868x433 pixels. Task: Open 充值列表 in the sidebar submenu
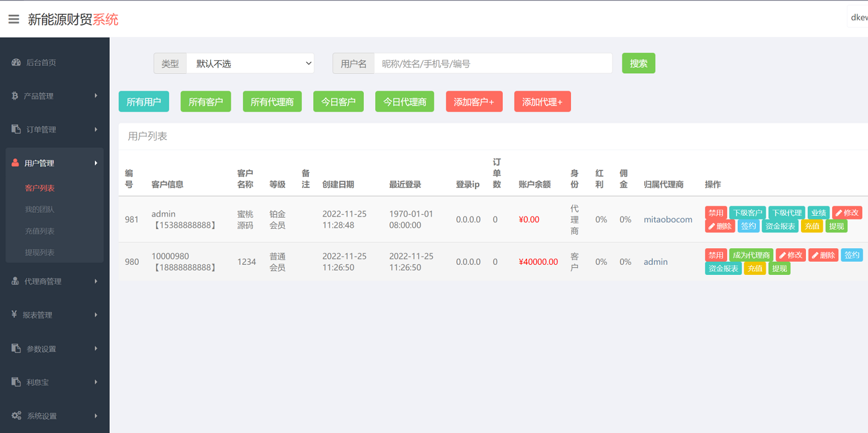pyautogui.click(x=40, y=231)
